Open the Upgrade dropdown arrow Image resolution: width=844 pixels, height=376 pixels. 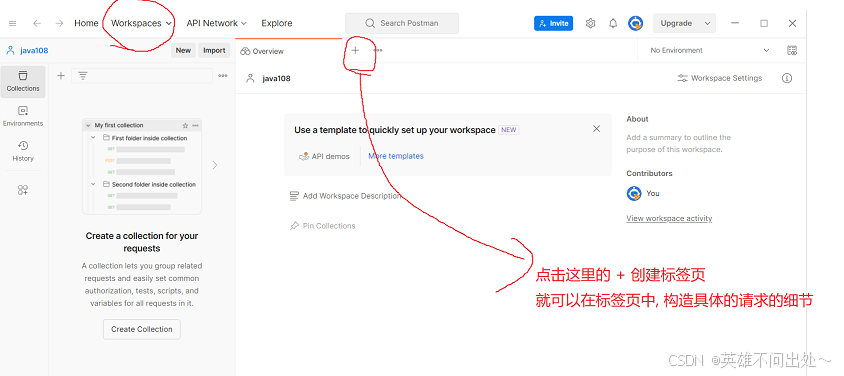coord(707,23)
